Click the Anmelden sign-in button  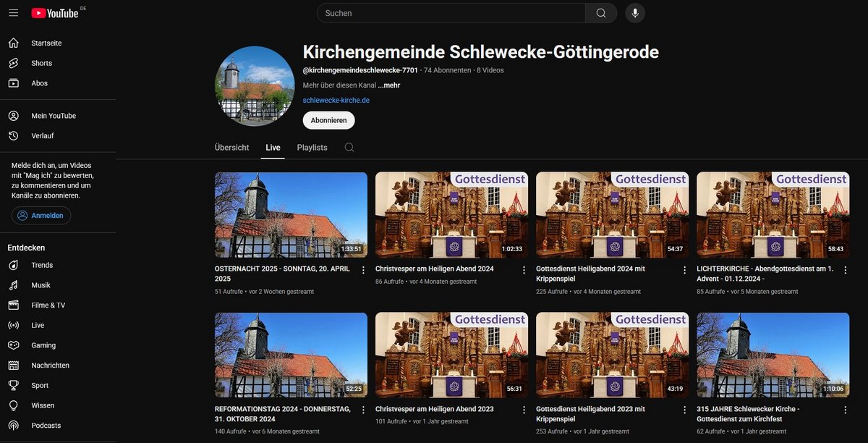(41, 216)
